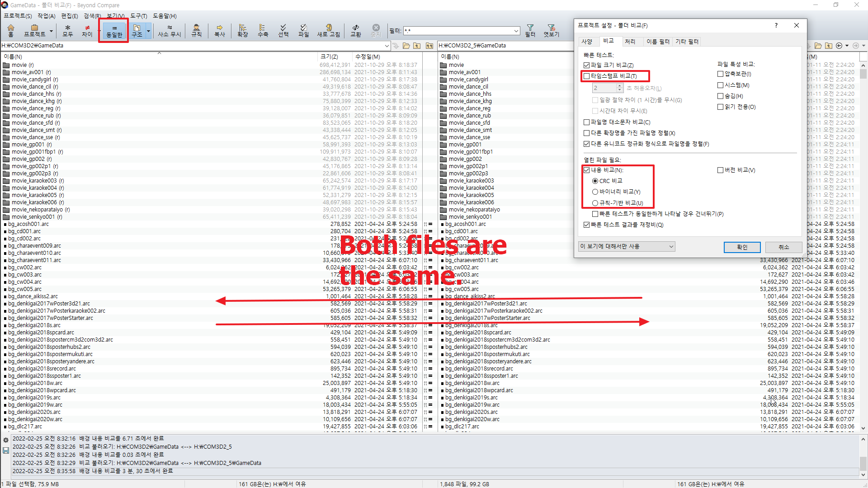The height and width of the screenshot is (488, 868).
Task: Click the 확인 button to confirm settings
Action: (742, 247)
